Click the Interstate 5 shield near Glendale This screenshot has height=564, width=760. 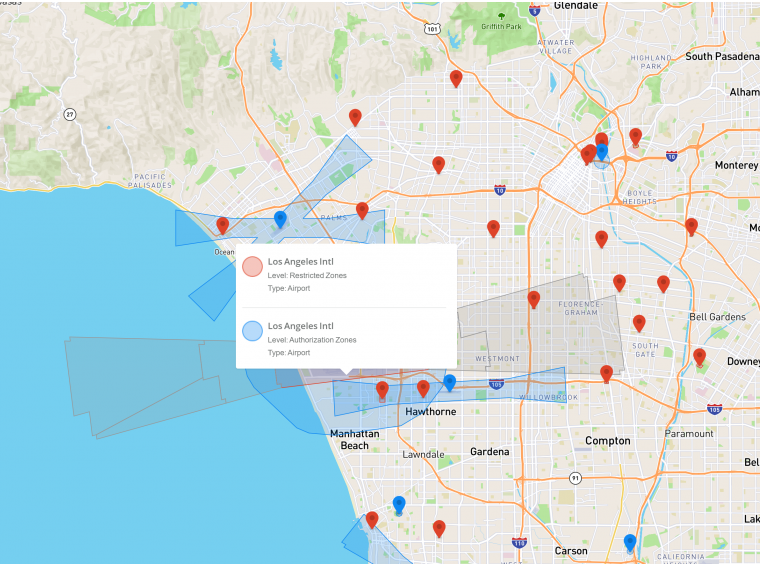[534, 10]
